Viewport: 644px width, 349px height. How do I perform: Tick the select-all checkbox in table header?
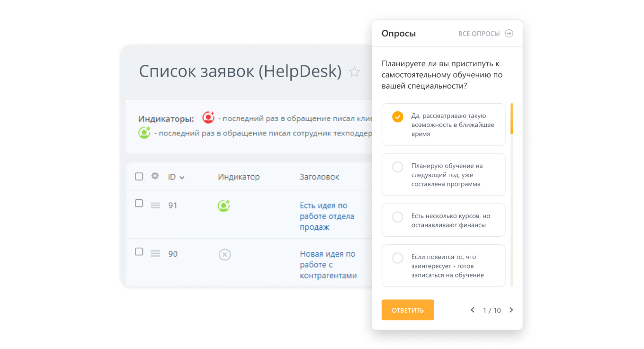(139, 177)
